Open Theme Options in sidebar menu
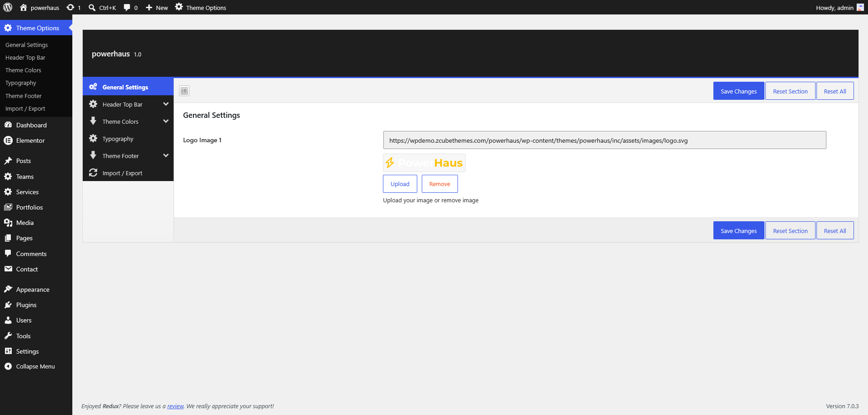 coord(36,28)
